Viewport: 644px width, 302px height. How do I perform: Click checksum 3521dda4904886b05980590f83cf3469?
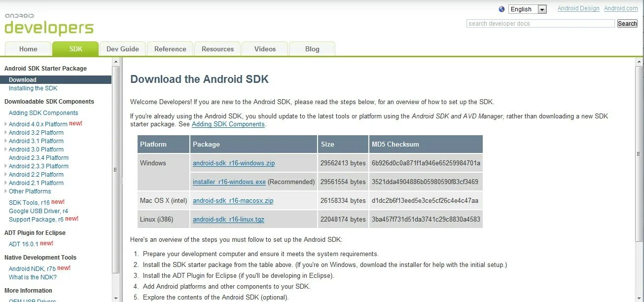pos(425,182)
